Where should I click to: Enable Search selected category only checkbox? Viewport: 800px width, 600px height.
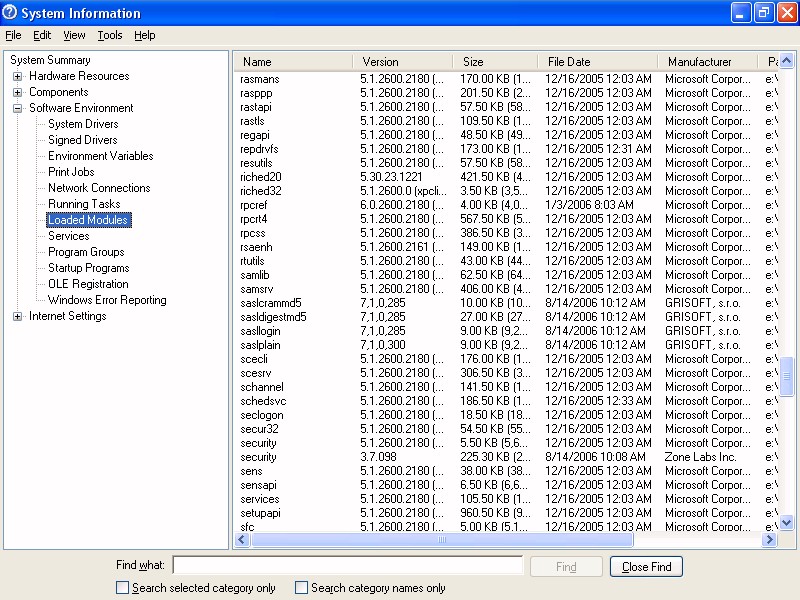(x=122, y=588)
